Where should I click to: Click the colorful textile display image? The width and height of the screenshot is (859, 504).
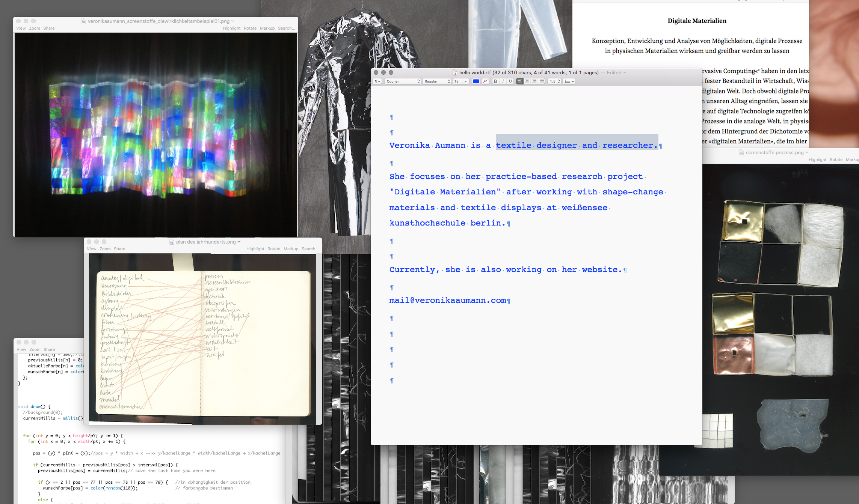pyautogui.click(x=155, y=134)
